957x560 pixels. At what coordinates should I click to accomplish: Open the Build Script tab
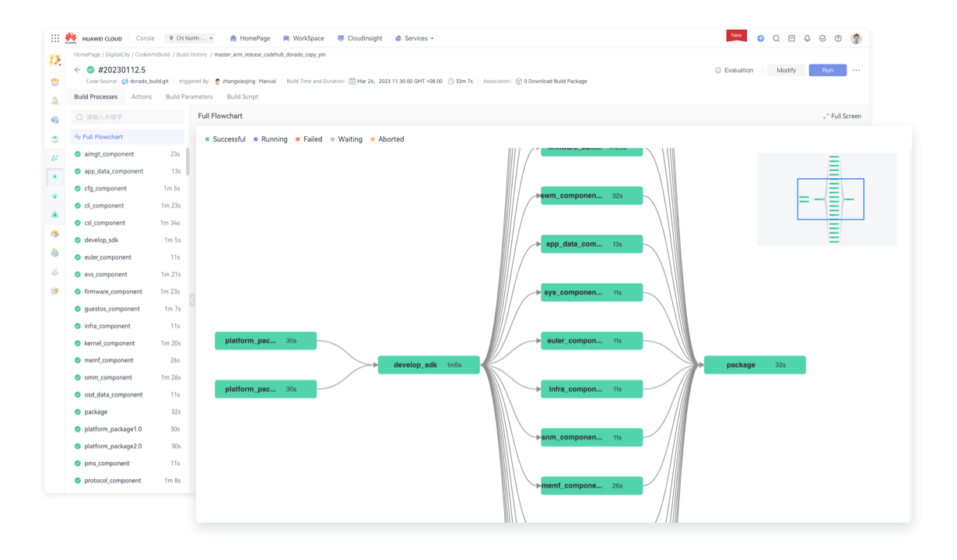coord(242,97)
